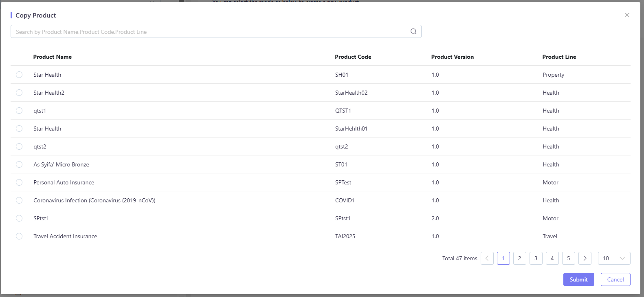Click the SPTest code cell
This screenshot has height=297, width=644.
point(343,182)
